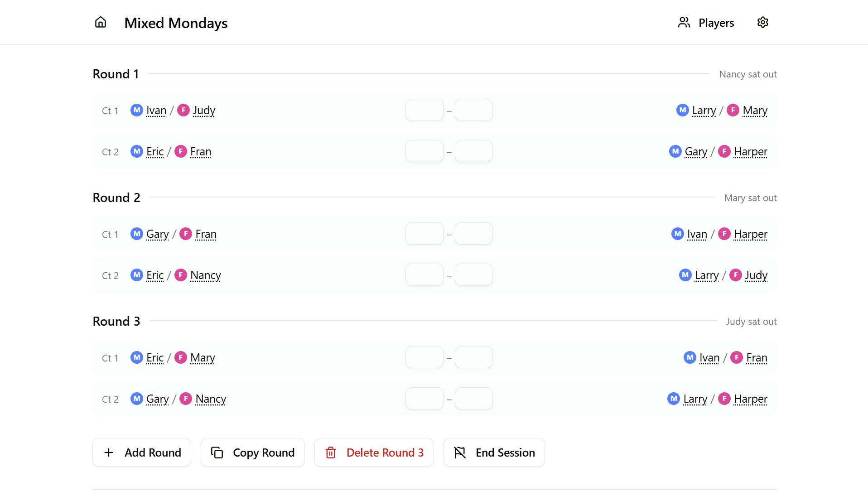Click right score box for Round 1 Court 2
Screen dimensions: 868x496
(x=473, y=151)
